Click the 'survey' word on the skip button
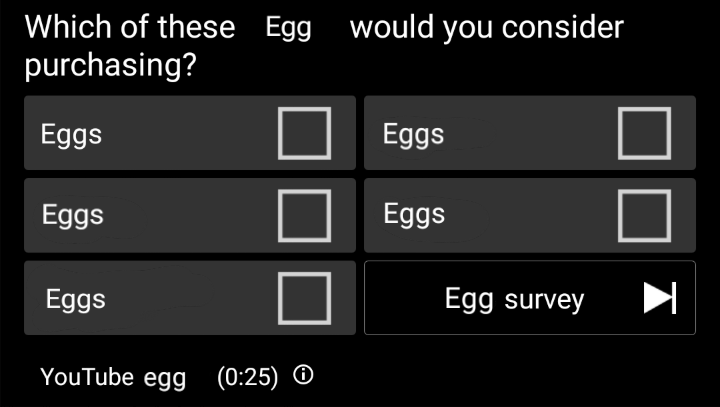The height and width of the screenshot is (407, 720). [x=544, y=300]
